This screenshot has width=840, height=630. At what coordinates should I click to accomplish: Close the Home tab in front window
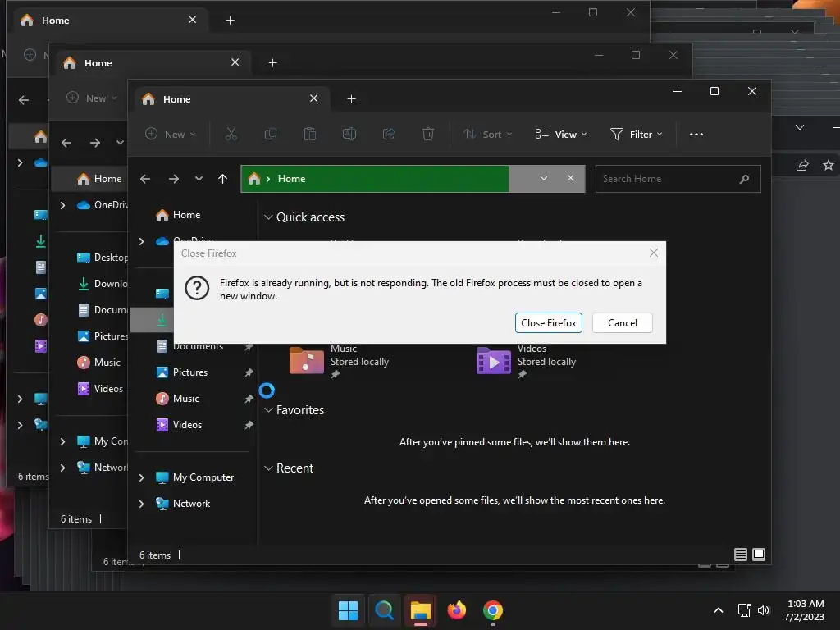point(314,98)
